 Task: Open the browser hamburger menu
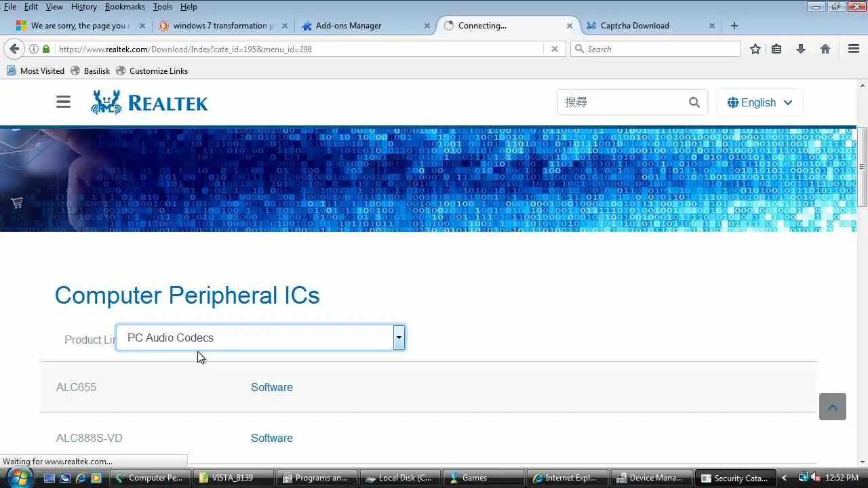(854, 49)
